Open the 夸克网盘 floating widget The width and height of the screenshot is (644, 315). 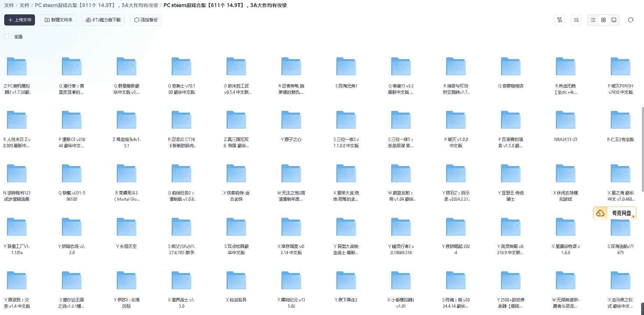(615, 213)
